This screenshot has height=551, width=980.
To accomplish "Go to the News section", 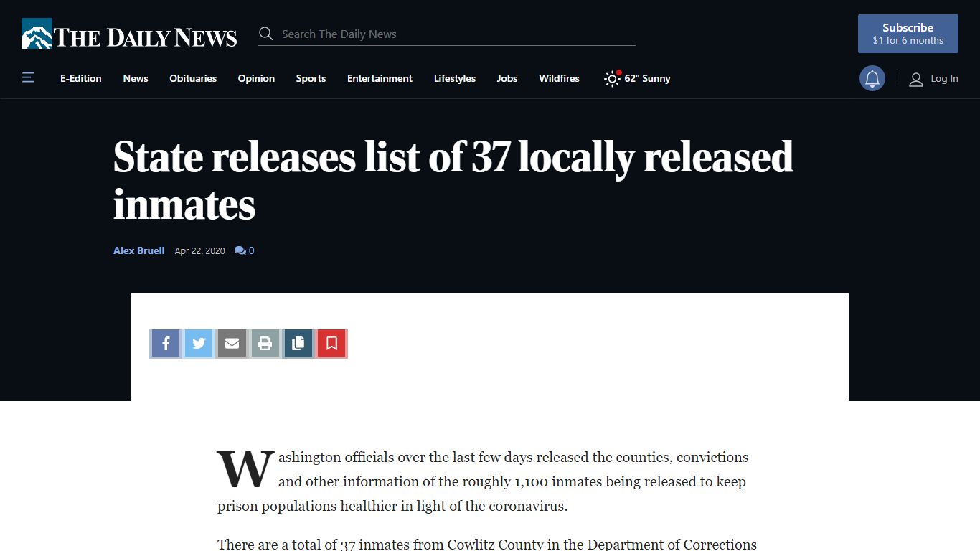I will point(136,78).
